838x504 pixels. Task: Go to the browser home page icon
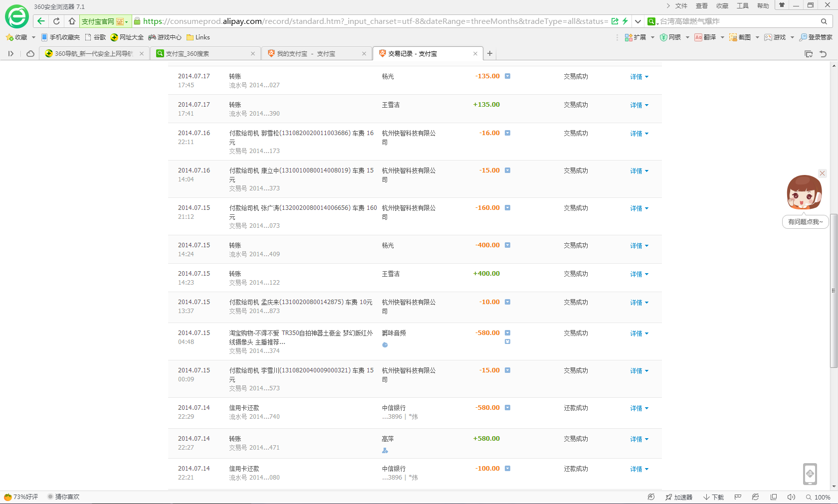pos(72,21)
